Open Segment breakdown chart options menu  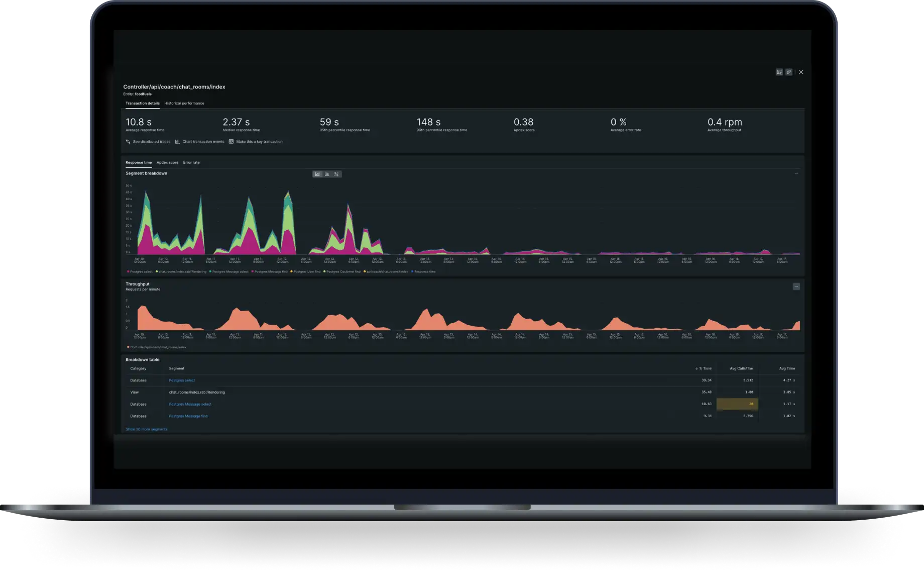[x=796, y=173]
